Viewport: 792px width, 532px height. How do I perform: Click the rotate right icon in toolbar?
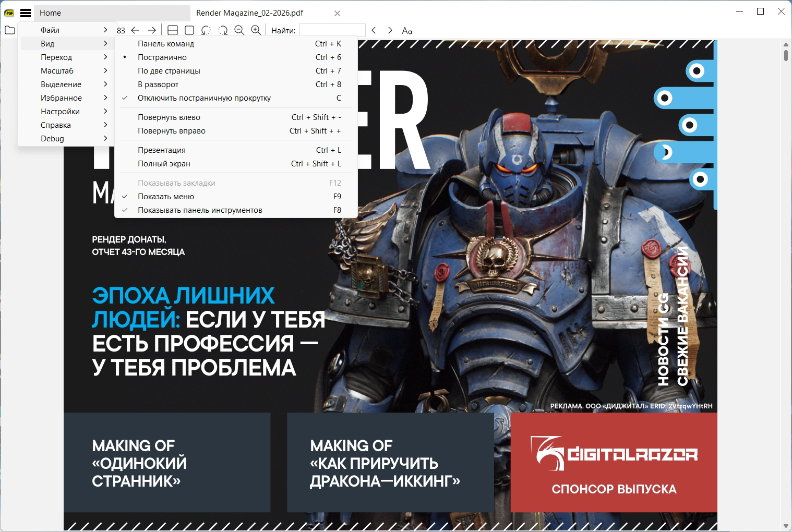tap(223, 30)
